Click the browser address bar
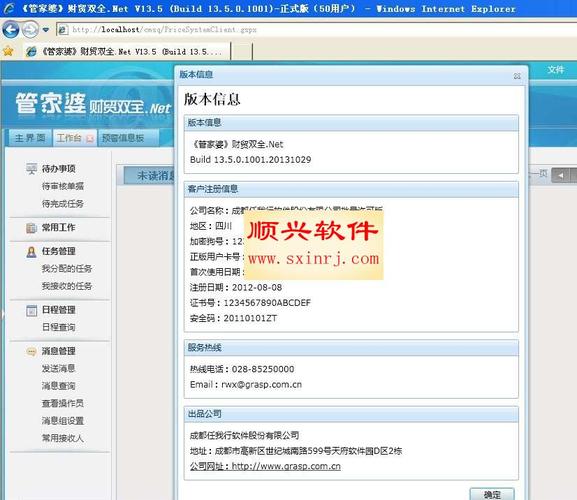Viewport: 577px width, 500px height. (316, 29)
